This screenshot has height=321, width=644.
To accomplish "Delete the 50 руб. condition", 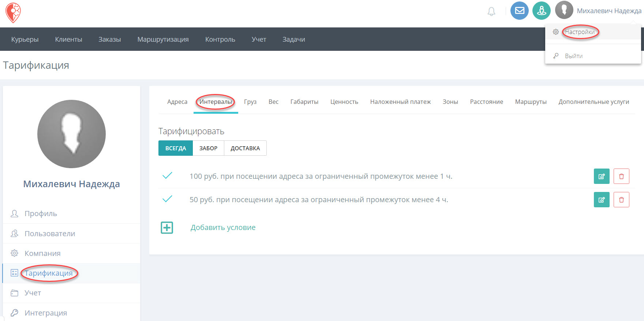I will [x=621, y=200].
